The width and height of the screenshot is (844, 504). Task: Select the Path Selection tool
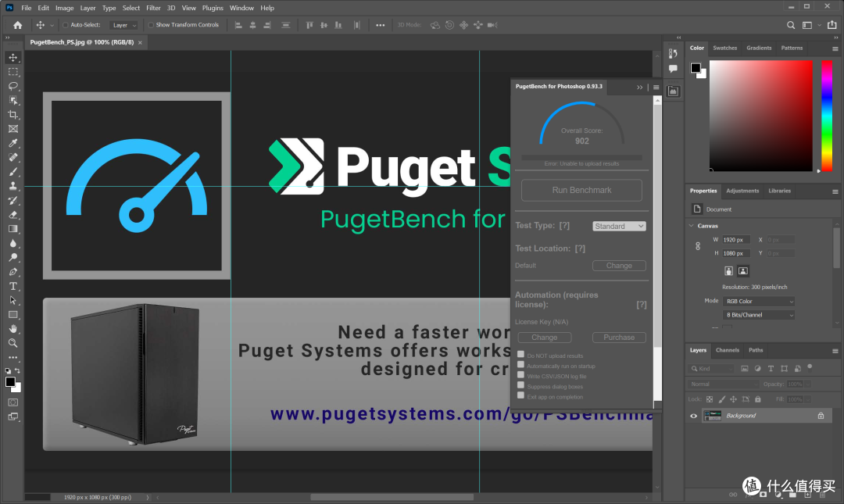coord(13,300)
